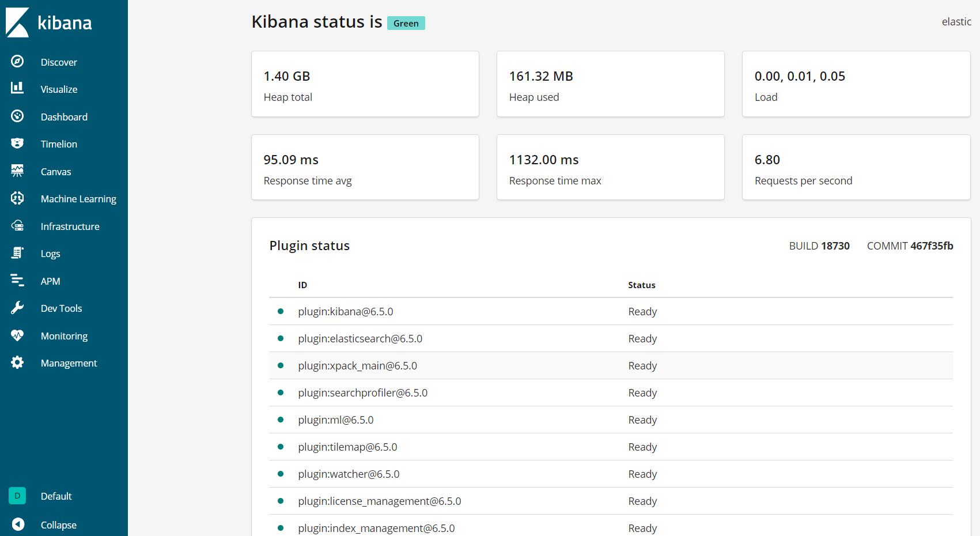Image resolution: width=980 pixels, height=536 pixels.
Task: Click the Status column header
Action: point(642,285)
